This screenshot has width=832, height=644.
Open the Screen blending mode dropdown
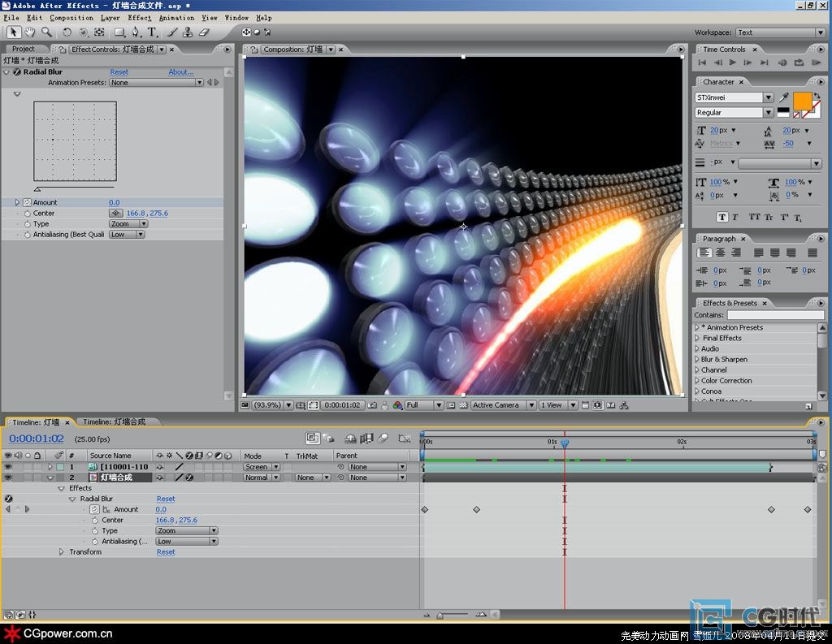coord(262,467)
